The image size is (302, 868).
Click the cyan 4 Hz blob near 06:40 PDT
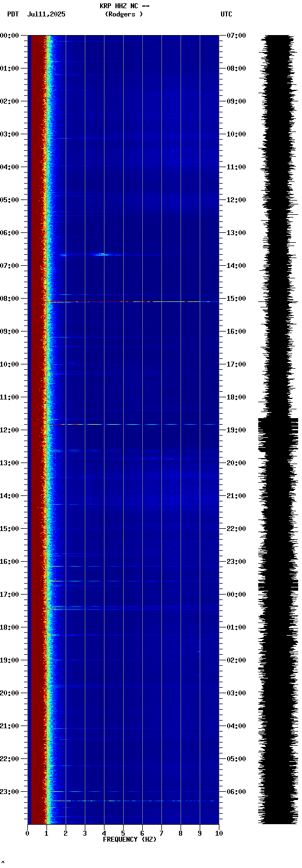click(102, 254)
